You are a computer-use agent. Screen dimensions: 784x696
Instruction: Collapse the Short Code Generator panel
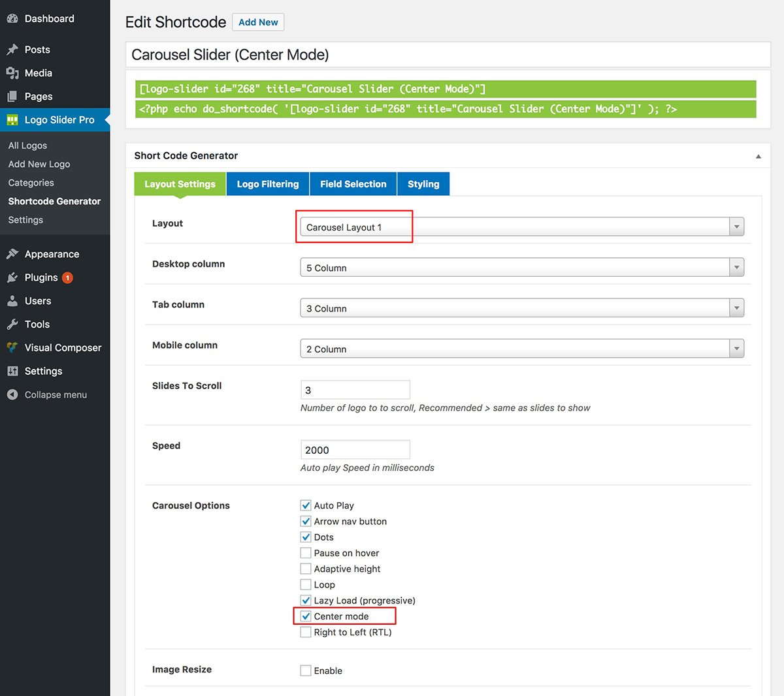[759, 156]
